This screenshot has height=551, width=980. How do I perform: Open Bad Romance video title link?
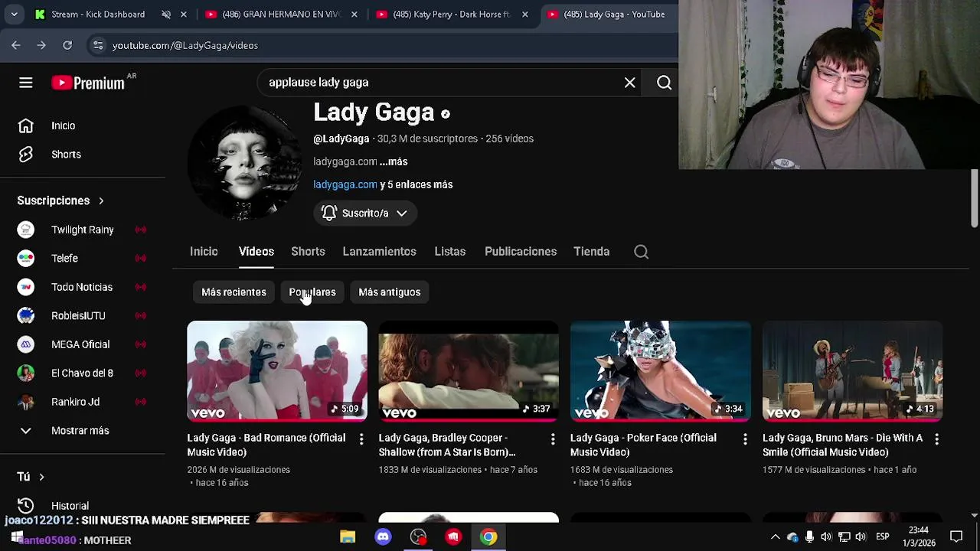tap(266, 445)
